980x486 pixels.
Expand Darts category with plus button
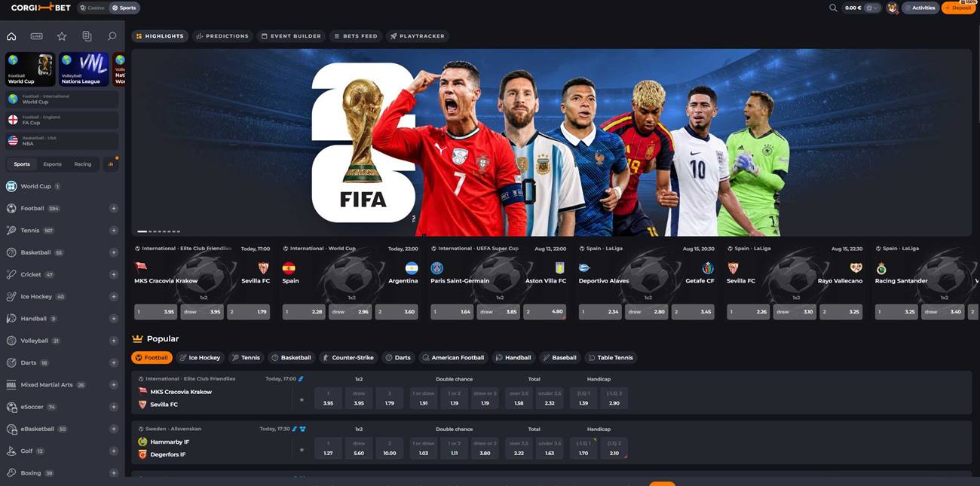114,362
